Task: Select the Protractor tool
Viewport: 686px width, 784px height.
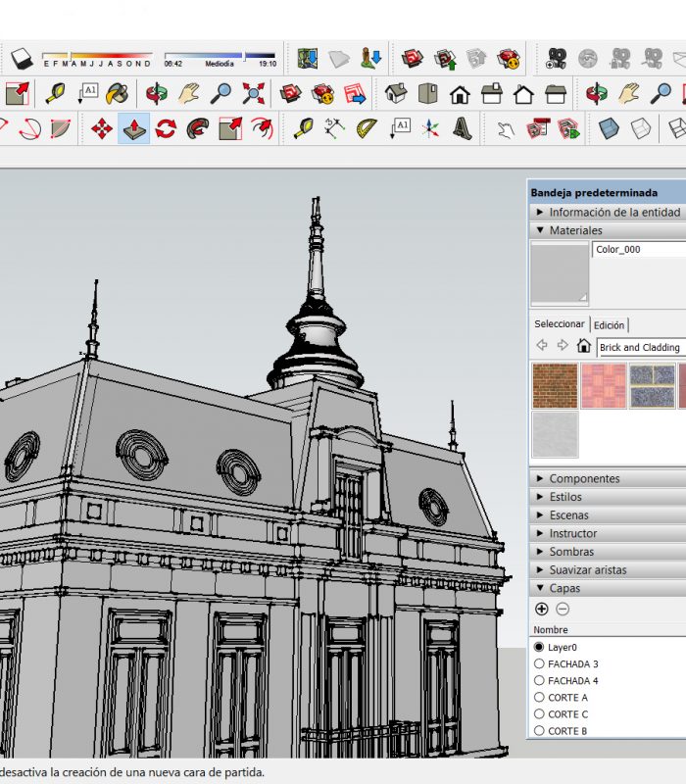Action: coord(367,128)
